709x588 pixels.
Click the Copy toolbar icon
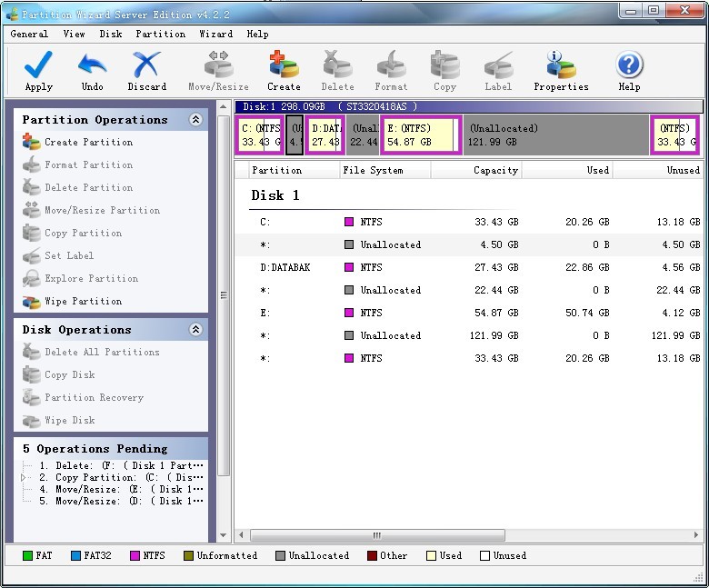point(444,65)
